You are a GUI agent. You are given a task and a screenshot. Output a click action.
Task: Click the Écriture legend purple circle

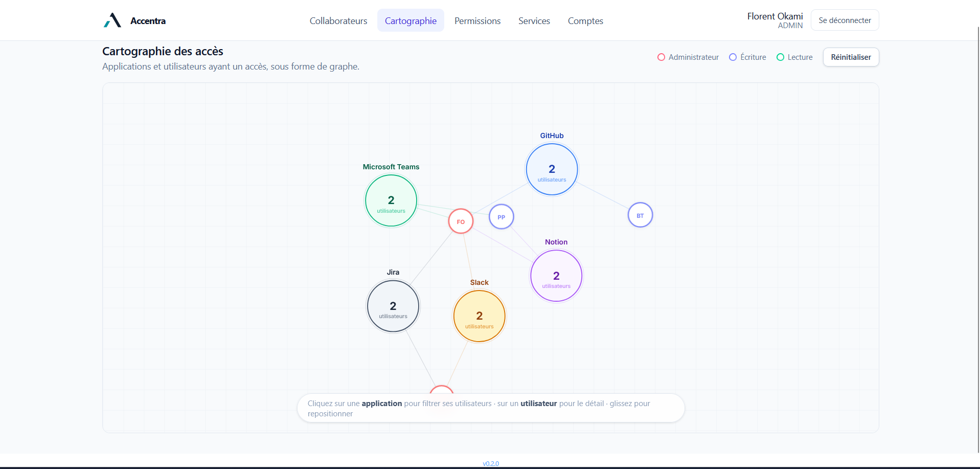733,57
